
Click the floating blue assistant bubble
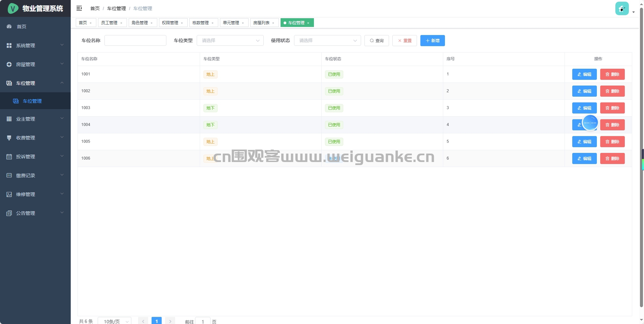click(590, 123)
